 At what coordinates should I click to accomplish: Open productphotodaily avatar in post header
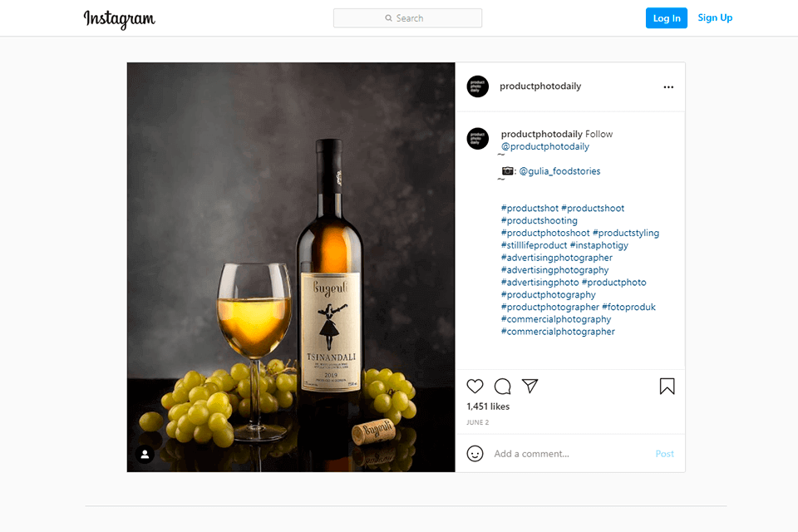point(478,86)
